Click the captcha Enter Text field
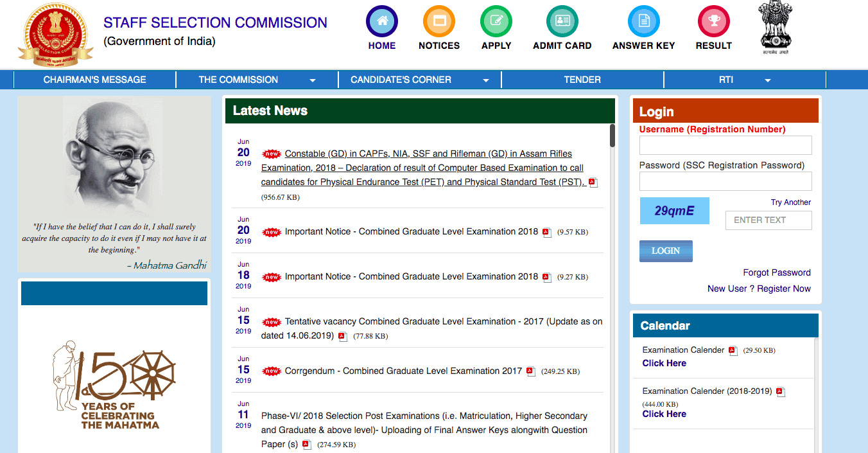This screenshot has width=868, height=453. coord(768,220)
